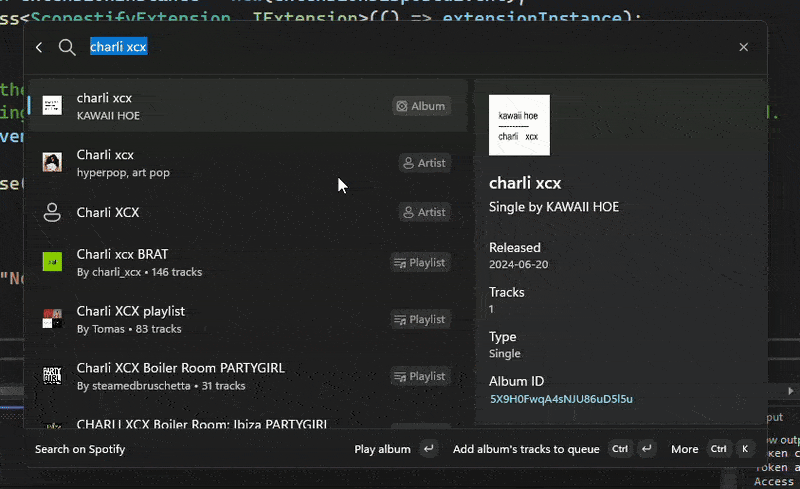Click the large album cover in details panel

pyautogui.click(x=519, y=125)
